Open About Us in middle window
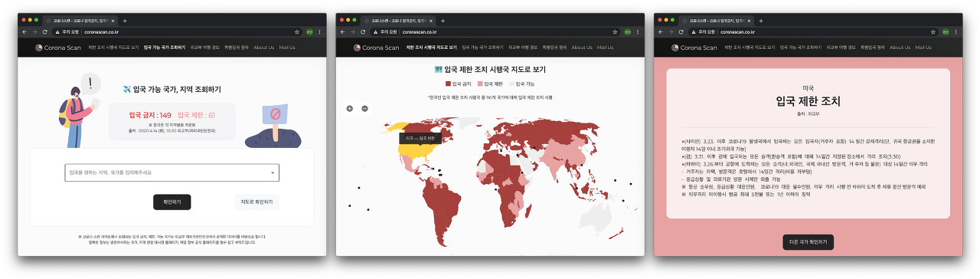The image size is (980, 279). tap(582, 48)
